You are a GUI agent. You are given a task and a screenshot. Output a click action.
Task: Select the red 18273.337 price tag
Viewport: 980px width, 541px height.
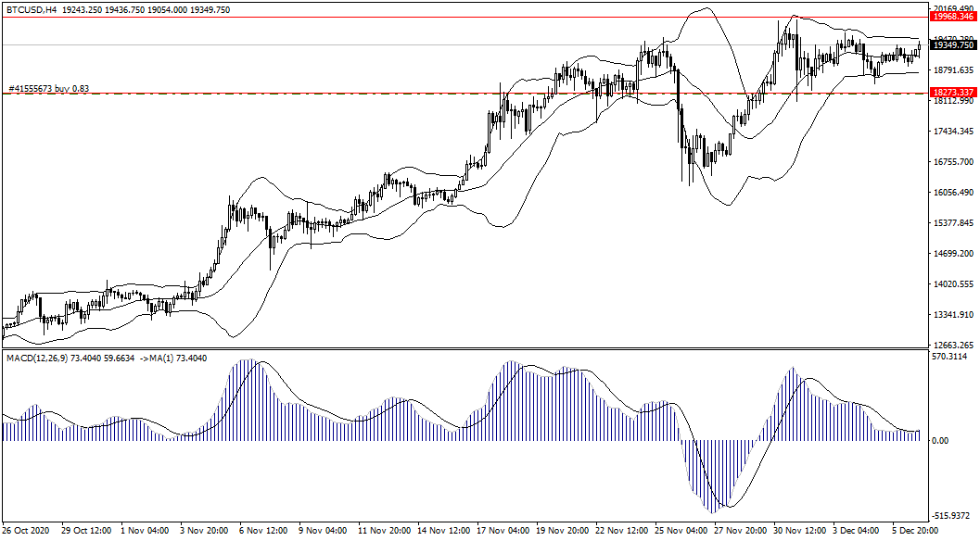[952, 93]
